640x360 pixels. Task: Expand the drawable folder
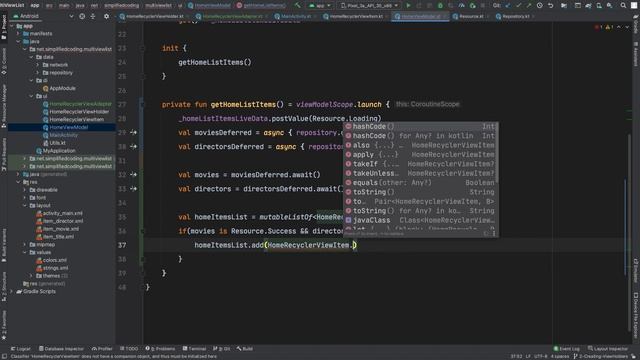[x=25, y=190]
